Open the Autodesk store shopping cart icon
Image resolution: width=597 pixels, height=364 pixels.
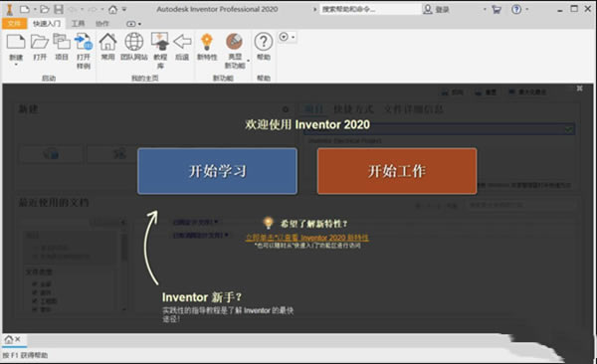(497, 9)
